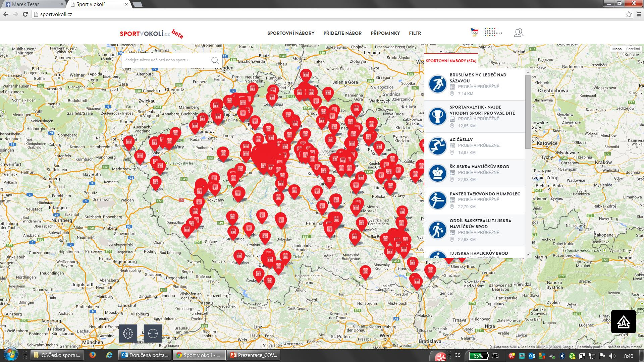This screenshot has width=644, height=362.
Task: Click the 12,65 KM distance text
Action: click(x=467, y=126)
